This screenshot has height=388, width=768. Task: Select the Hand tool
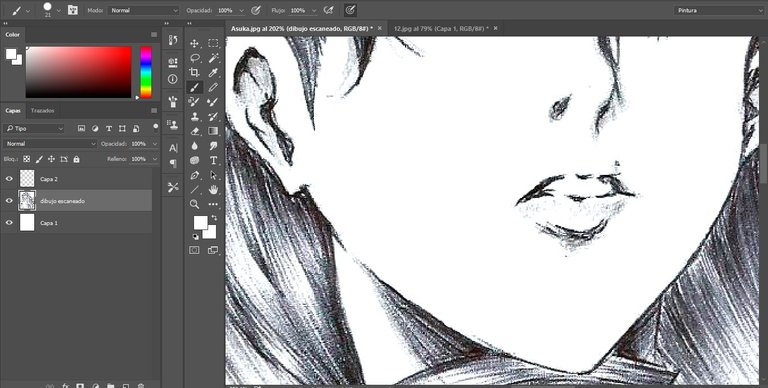click(213, 190)
